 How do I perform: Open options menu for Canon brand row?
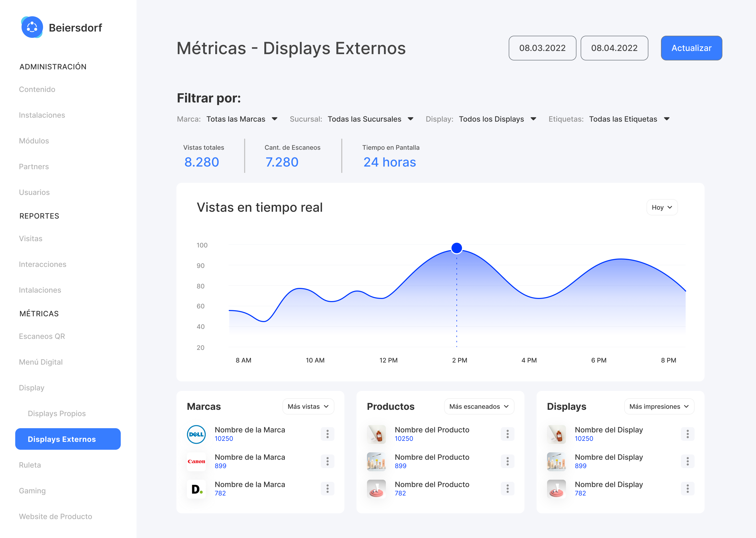(327, 461)
